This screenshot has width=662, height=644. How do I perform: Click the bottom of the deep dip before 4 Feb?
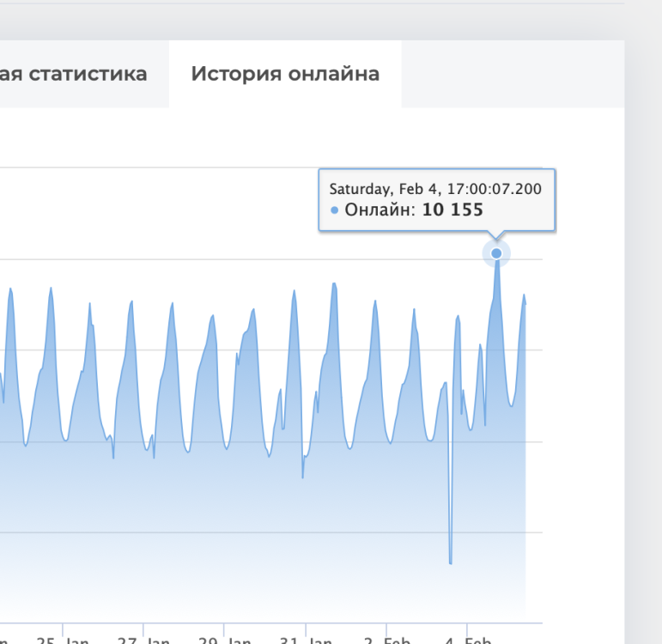450,562
